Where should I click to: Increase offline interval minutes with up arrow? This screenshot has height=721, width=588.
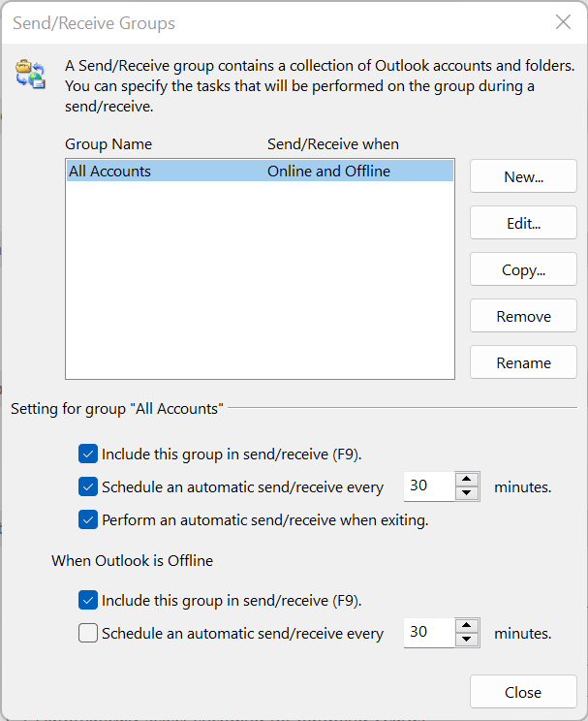[468, 626]
